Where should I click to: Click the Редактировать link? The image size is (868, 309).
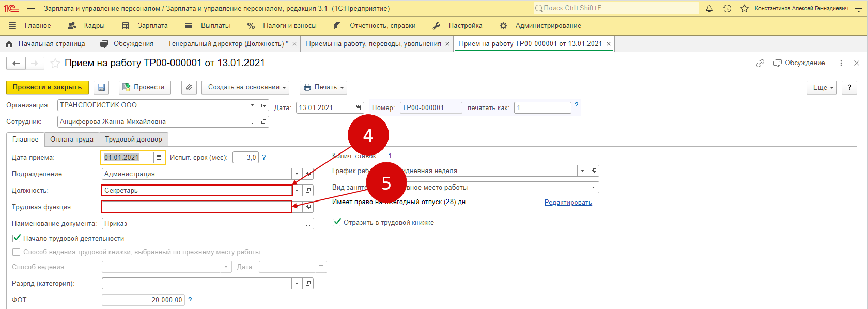point(568,203)
